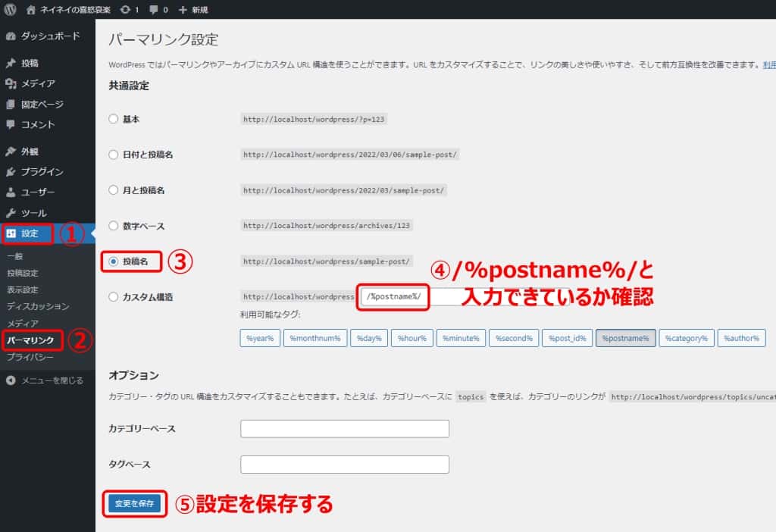This screenshot has height=532, width=776.
Task: Open 設定 in sidebar menu
Action: (30, 233)
